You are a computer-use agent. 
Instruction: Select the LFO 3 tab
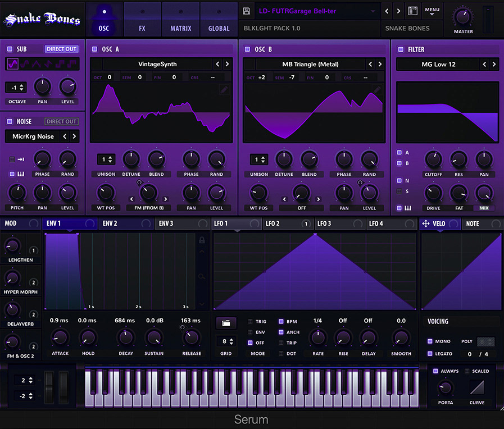pos(339,224)
